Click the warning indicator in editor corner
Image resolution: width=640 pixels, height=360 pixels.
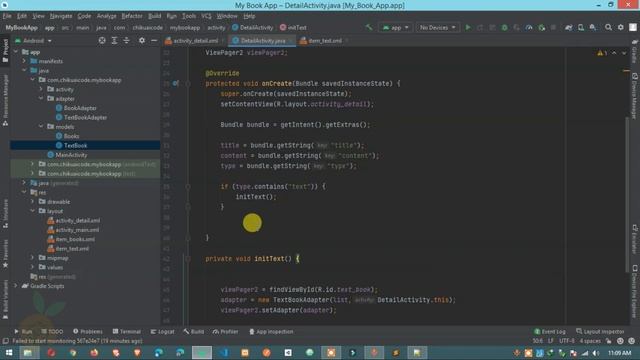[602, 53]
